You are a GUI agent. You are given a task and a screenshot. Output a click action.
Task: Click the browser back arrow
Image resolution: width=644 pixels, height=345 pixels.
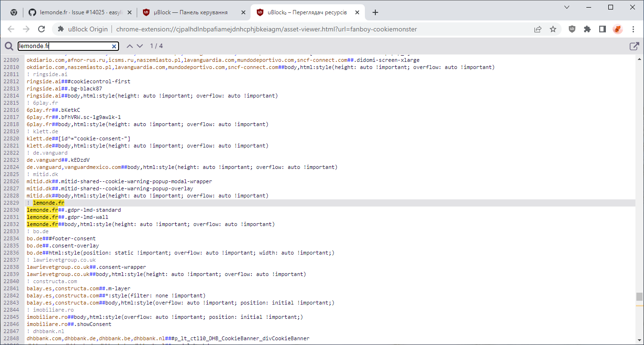coord(11,29)
